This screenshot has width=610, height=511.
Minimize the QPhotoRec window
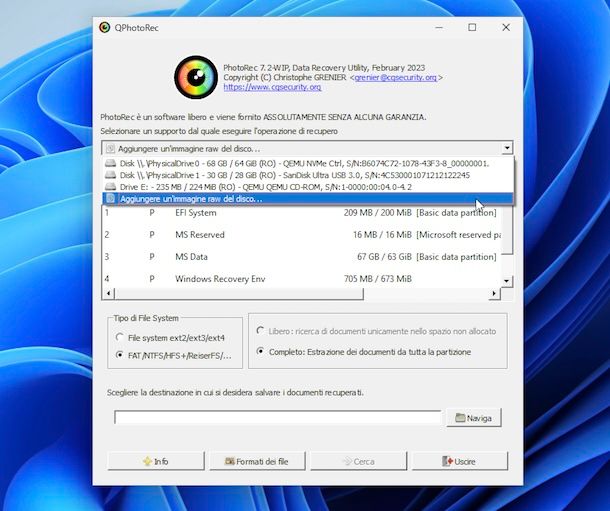pos(439,27)
